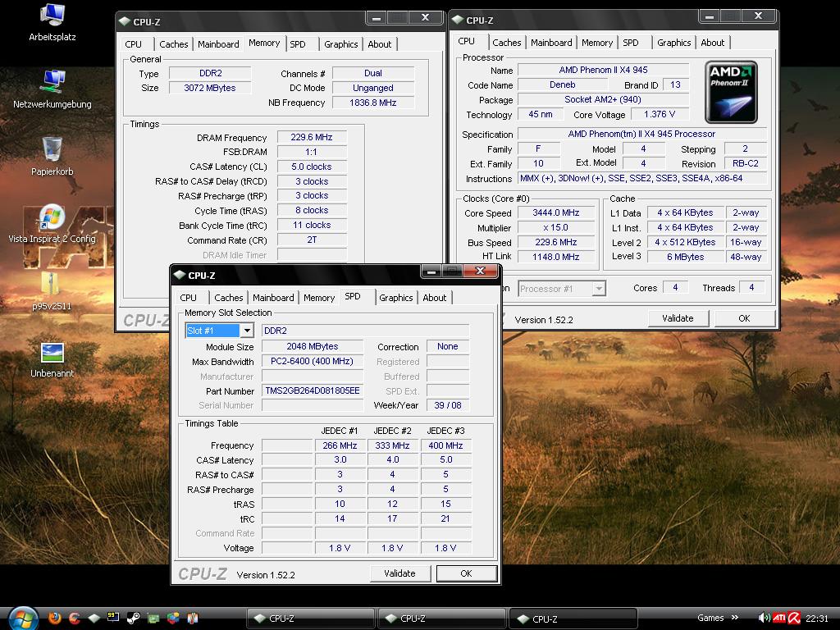Image resolution: width=840 pixels, height=630 pixels.
Task: Open the Unbenannt image file
Action: (52, 353)
